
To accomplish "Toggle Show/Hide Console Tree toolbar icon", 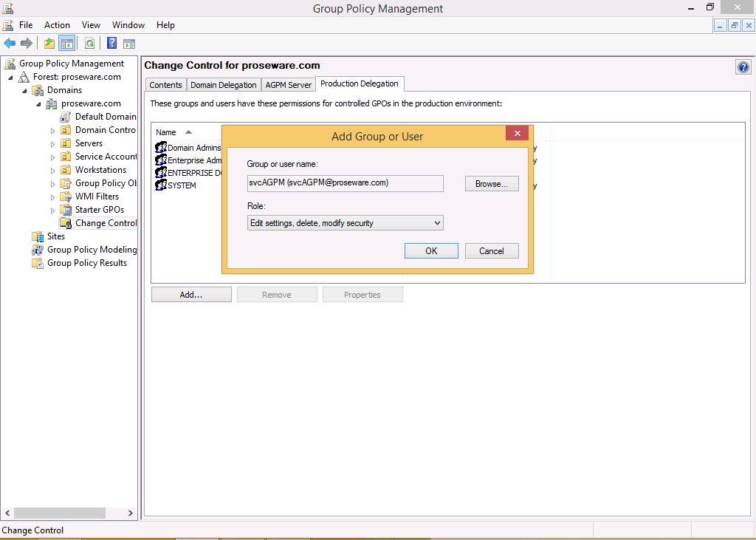I will coord(67,44).
